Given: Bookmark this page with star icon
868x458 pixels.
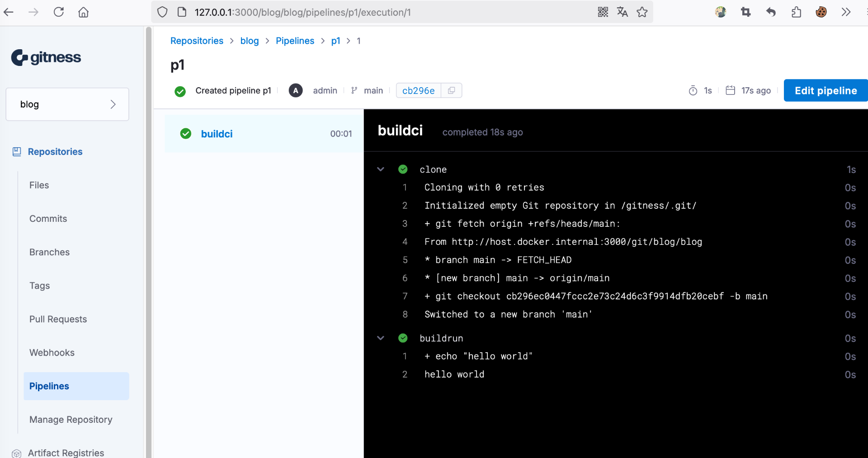Looking at the screenshot, I should (x=642, y=12).
